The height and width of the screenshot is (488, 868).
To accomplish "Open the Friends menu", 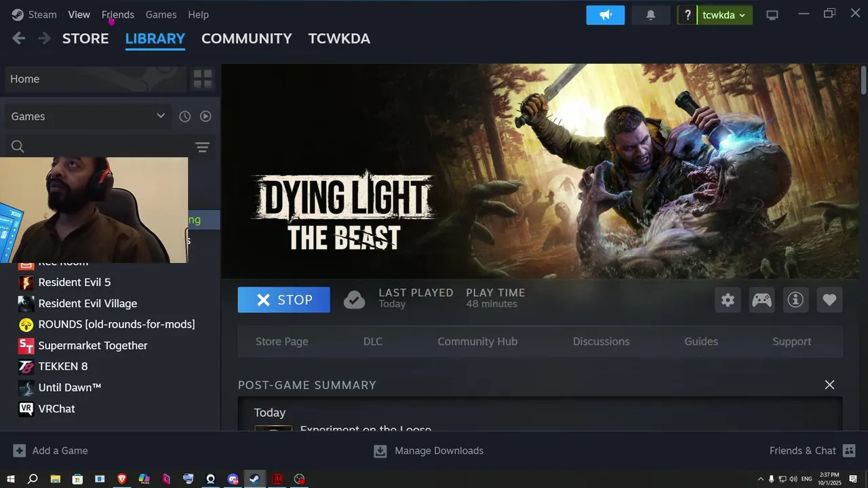I will [x=118, y=14].
